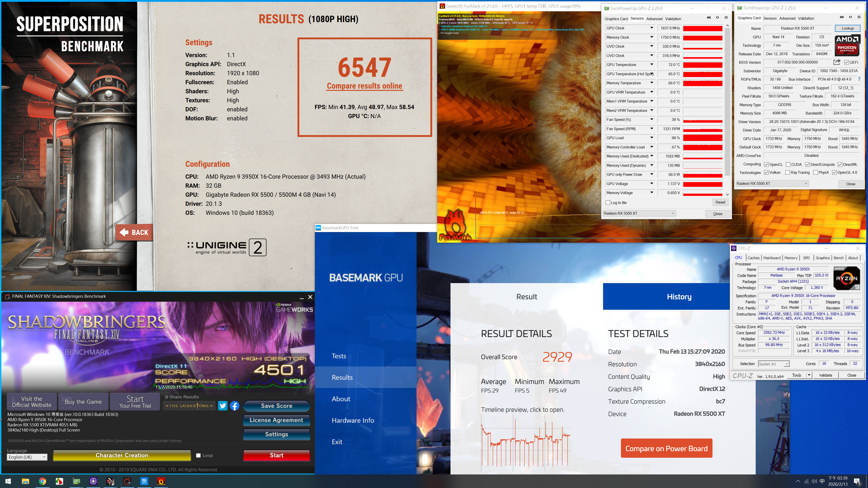Enable the Loop checkbox in FFXIV benchmark

coord(198,455)
